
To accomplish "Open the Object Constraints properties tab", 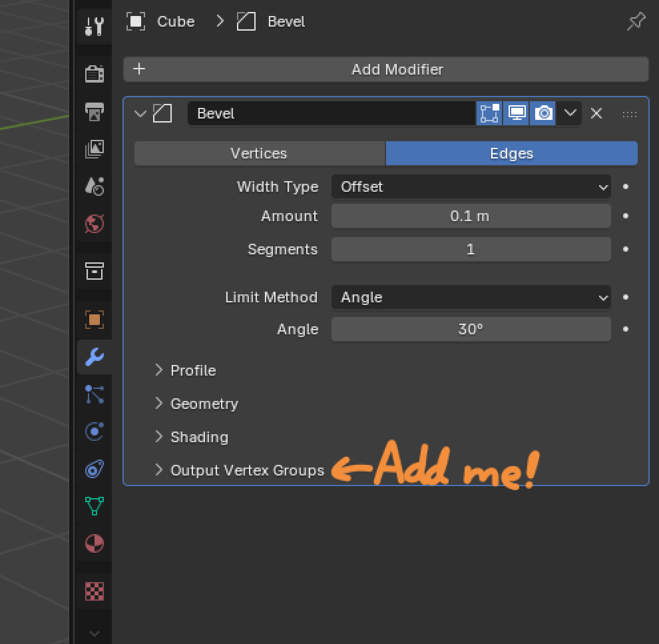I will pyautogui.click(x=95, y=469).
